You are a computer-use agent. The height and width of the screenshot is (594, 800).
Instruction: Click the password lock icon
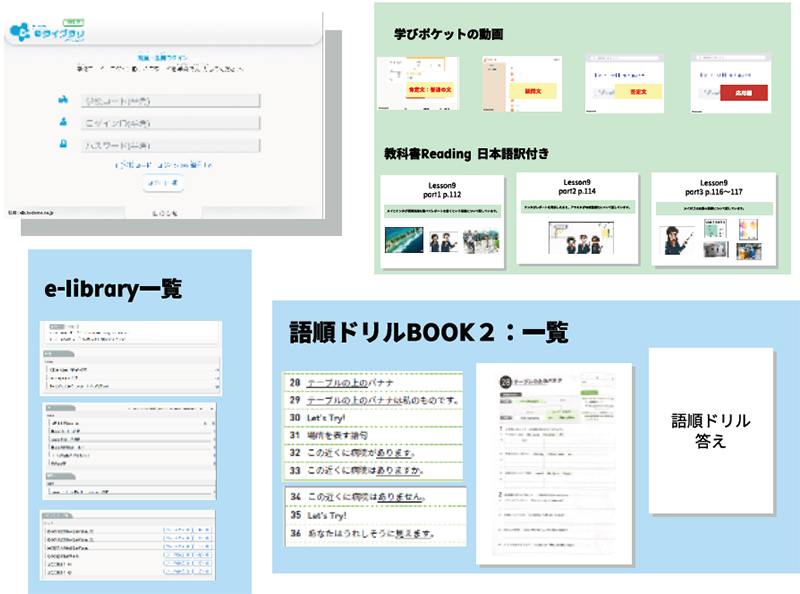point(62,144)
